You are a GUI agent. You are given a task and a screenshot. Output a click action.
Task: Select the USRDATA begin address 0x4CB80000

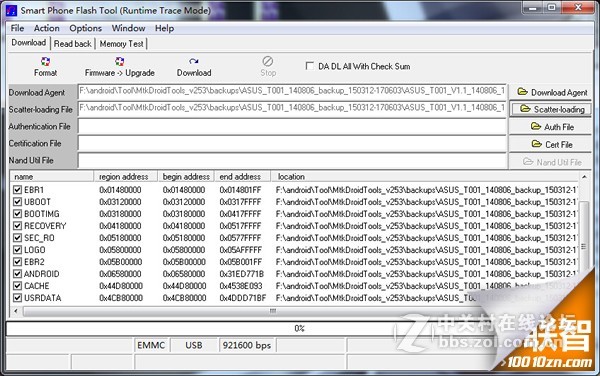point(184,298)
